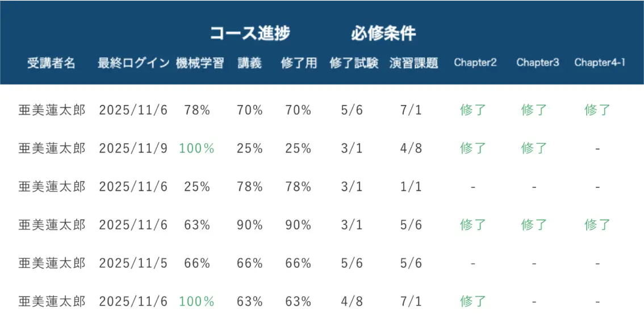Select the Chapter3 column header
Image resolution: width=644 pixels, height=330 pixels.
[538, 63]
